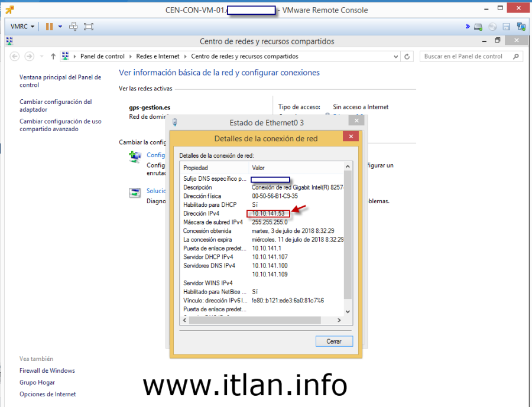Click the search field in Panel de control
Screen dimensions: 532x407
467,57
